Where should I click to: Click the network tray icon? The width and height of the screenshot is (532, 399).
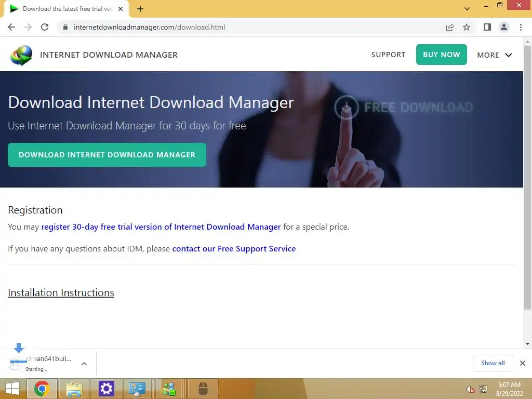click(483, 389)
